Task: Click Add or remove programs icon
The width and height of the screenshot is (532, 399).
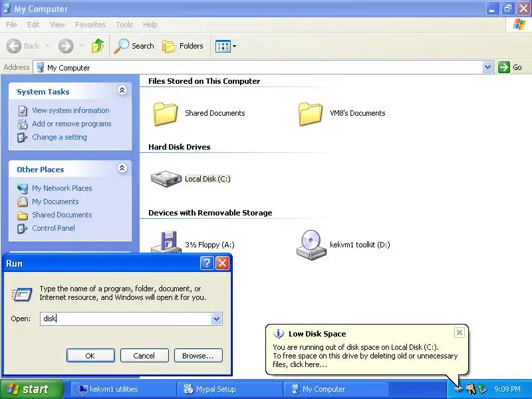Action: click(23, 124)
